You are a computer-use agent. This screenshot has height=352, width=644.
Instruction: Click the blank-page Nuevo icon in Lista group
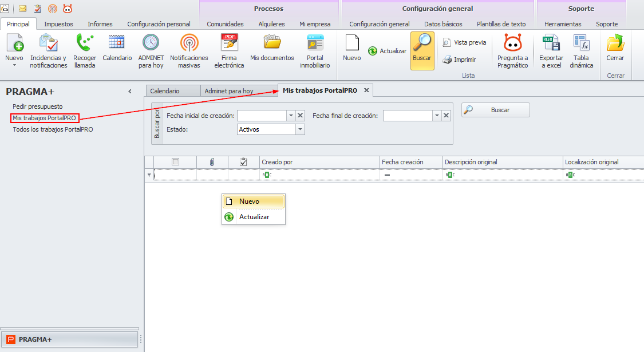coord(352,43)
